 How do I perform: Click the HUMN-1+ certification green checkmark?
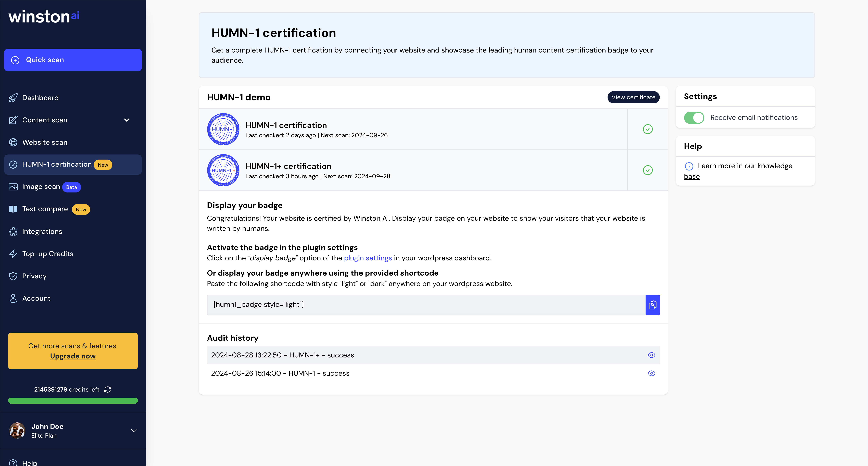point(648,170)
